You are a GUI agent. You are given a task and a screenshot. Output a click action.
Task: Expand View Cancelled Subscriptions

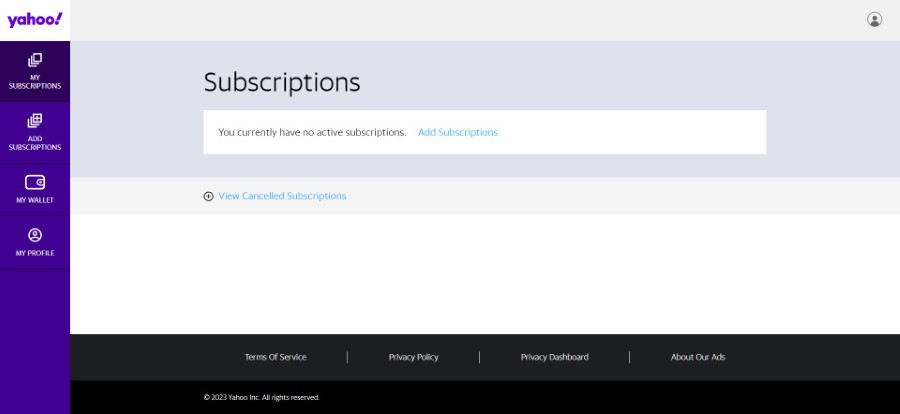[x=282, y=196]
